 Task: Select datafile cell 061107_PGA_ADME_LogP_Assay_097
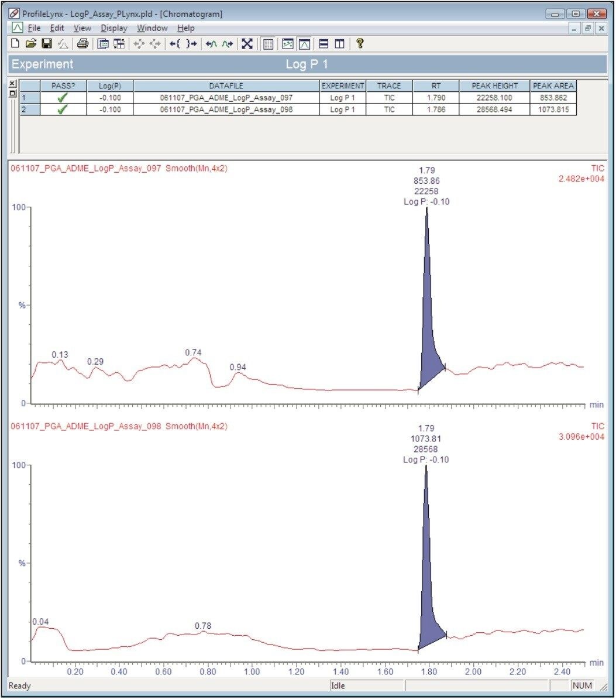tap(226, 98)
